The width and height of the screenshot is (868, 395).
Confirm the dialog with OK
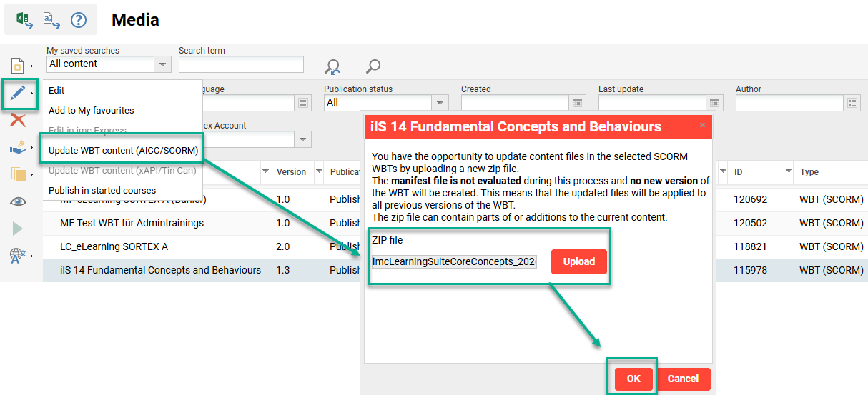633,379
